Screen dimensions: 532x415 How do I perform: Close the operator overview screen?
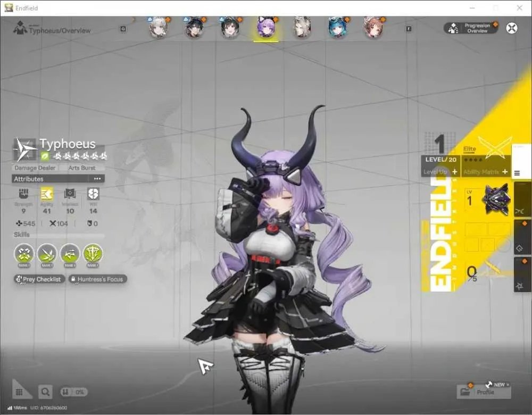click(512, 28)
